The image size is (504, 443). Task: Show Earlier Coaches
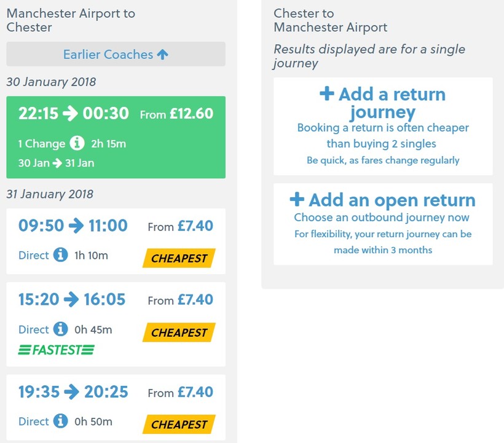tap(108, 54)
